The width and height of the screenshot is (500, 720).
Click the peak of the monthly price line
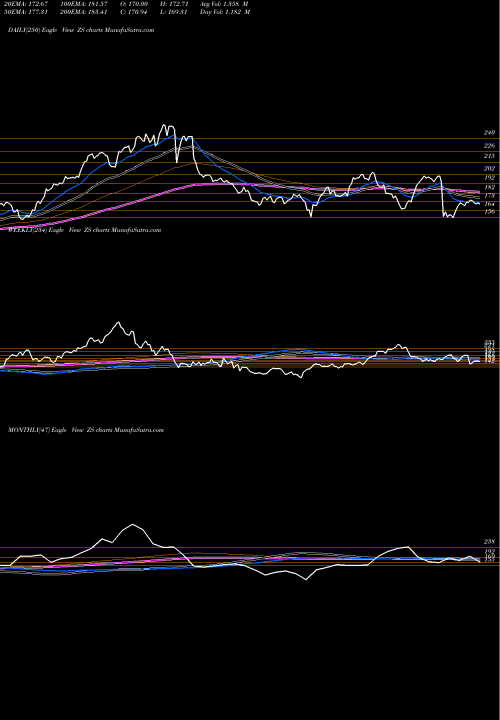click(133, 524)
